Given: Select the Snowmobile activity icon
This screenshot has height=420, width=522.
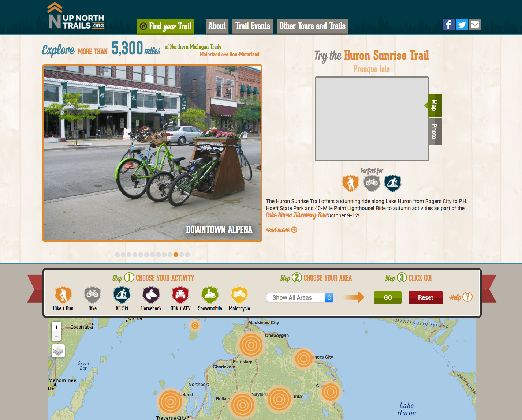Looking at the screenshot, I should 210,295.
